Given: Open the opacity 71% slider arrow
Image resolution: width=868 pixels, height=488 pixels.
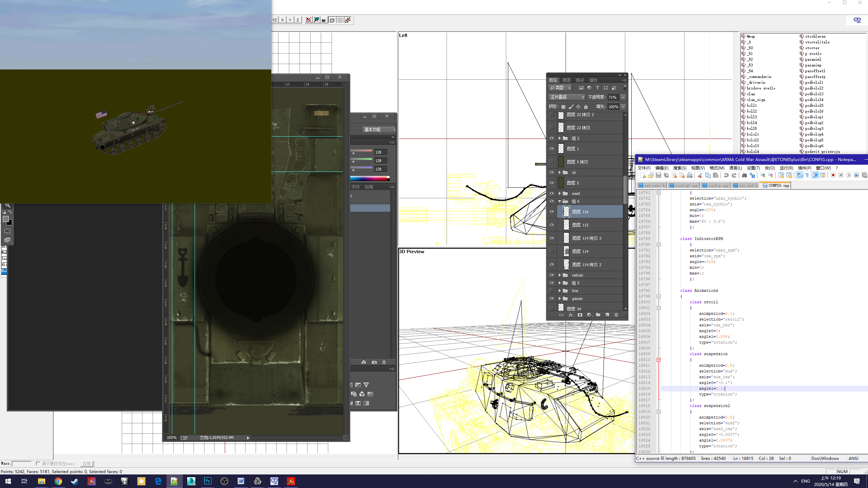Looking at the screenshot, I should pos(623,97).
